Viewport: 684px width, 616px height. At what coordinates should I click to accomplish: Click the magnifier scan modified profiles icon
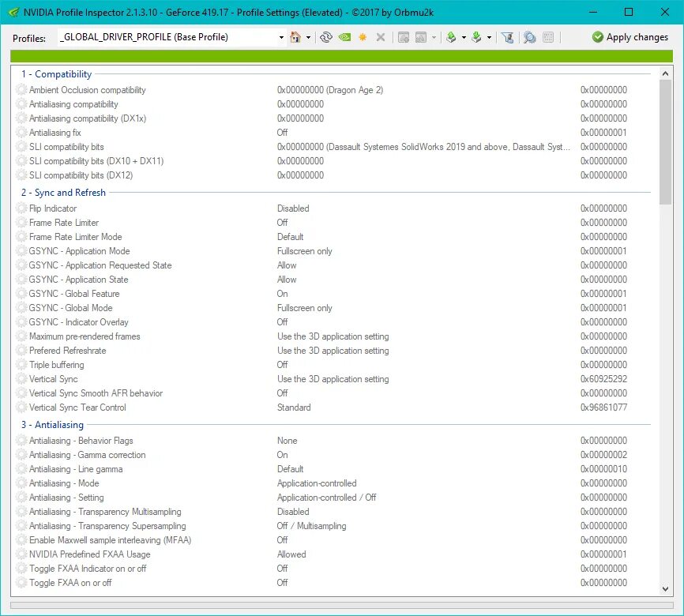tap(529, 38)
